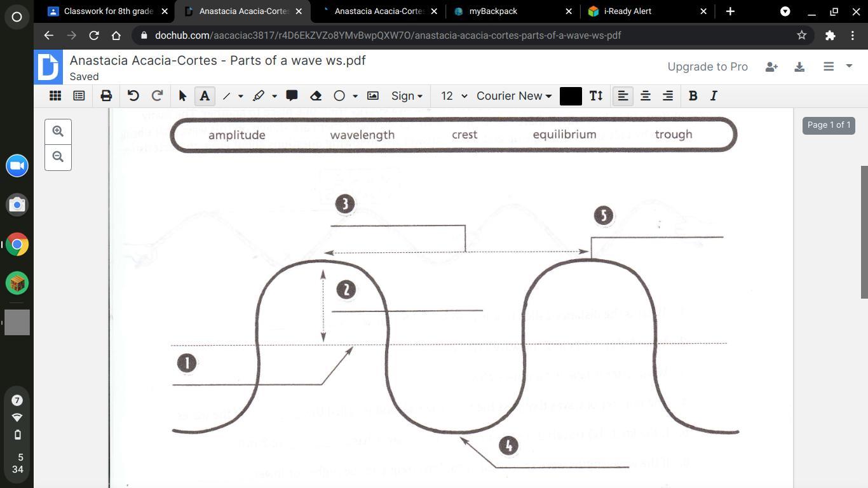Expand the caret next to hamburger menu

click(x=849, y=66)
